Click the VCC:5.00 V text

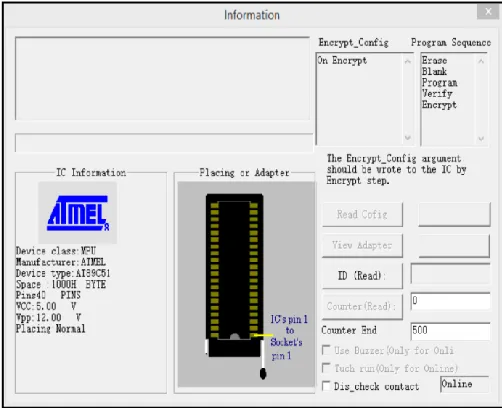(46, 306)
